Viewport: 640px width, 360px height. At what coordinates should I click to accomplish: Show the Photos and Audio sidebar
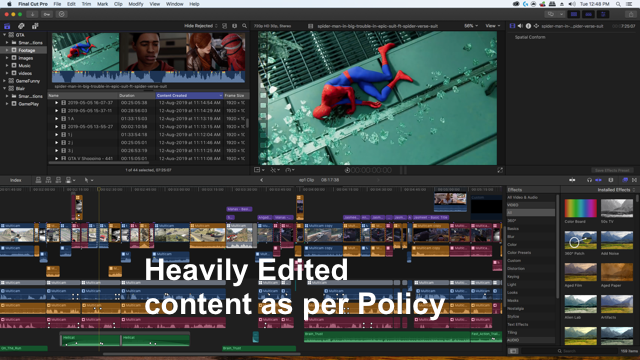pos(21,26)
